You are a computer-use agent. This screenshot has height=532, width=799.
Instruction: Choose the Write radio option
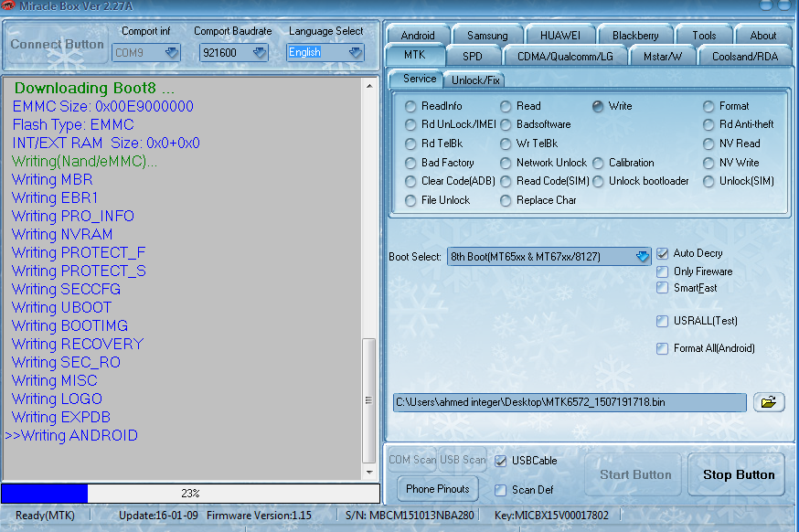598,107
